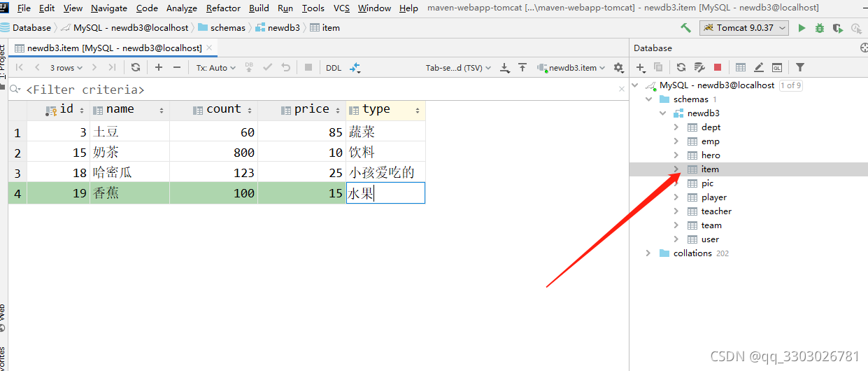
Task: Collapse the schemas folder node
Action: pos(649,99)
